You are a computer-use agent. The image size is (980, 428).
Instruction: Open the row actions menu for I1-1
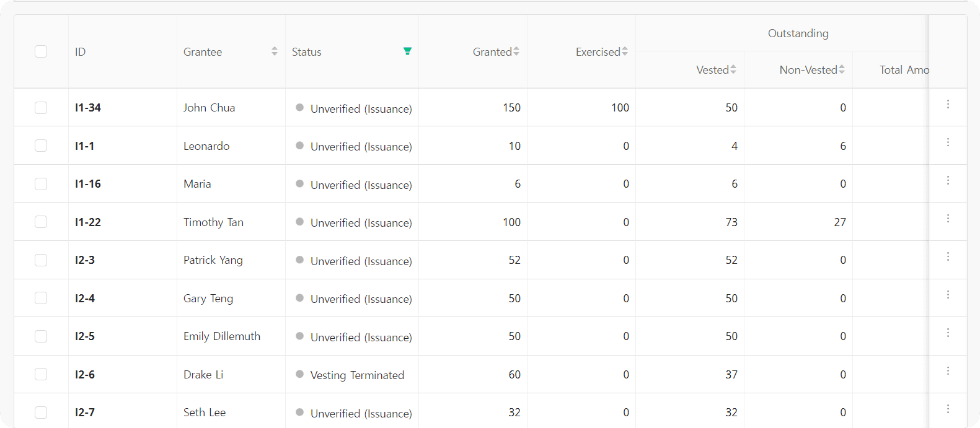click(x=948, y=142)
